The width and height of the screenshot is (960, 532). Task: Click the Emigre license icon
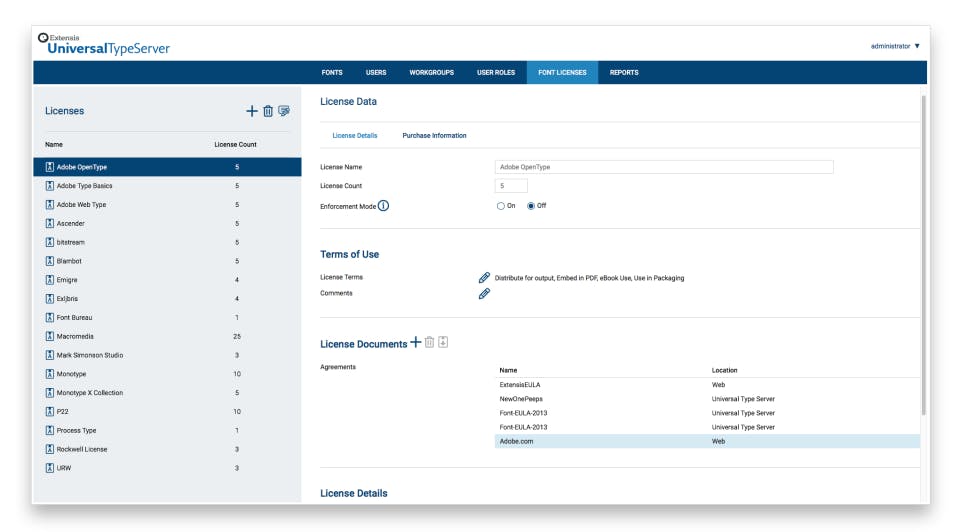50,280
